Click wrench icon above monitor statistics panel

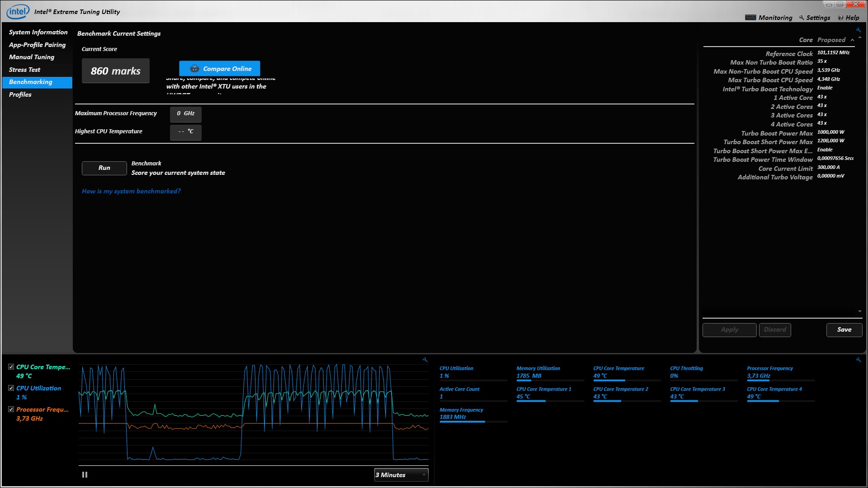click(x=858, y=360)
